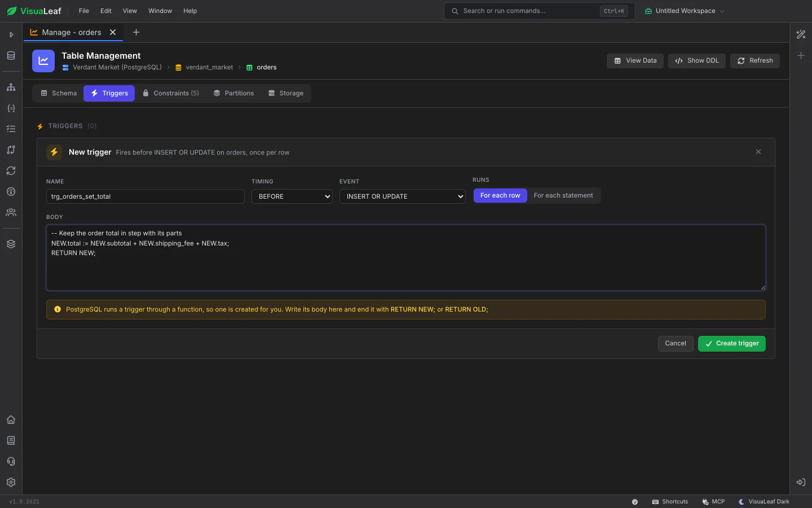
Task: Click the compare arrows sidebar icon
Action: coord(11,150)
